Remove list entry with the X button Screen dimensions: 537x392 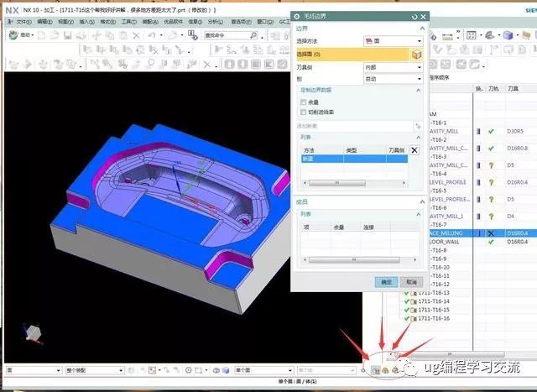[414, 150]
